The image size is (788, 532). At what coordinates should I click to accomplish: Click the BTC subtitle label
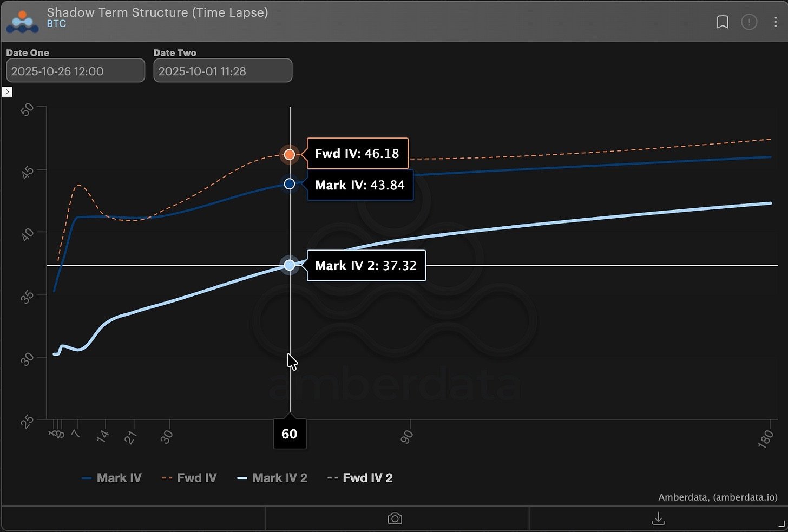[x=56, y=24]
